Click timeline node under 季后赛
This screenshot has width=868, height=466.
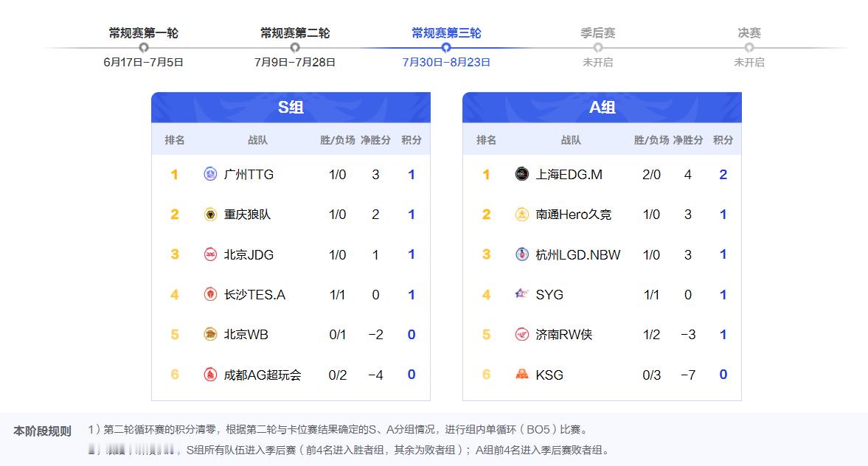click(x=598, y=48)
